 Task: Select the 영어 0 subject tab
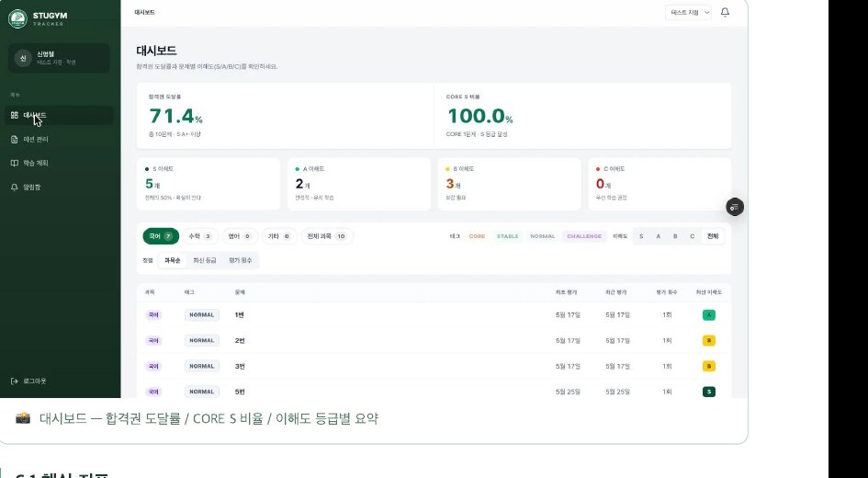[240, 236]
